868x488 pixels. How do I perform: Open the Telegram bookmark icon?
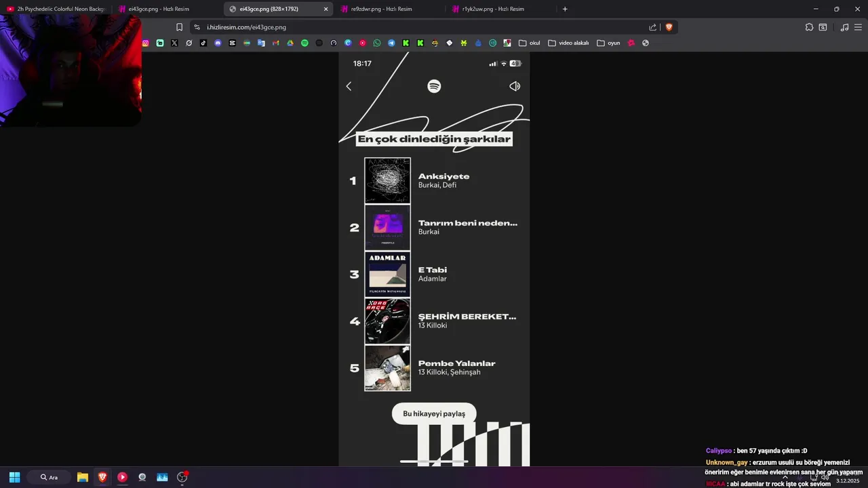point(391,43)
